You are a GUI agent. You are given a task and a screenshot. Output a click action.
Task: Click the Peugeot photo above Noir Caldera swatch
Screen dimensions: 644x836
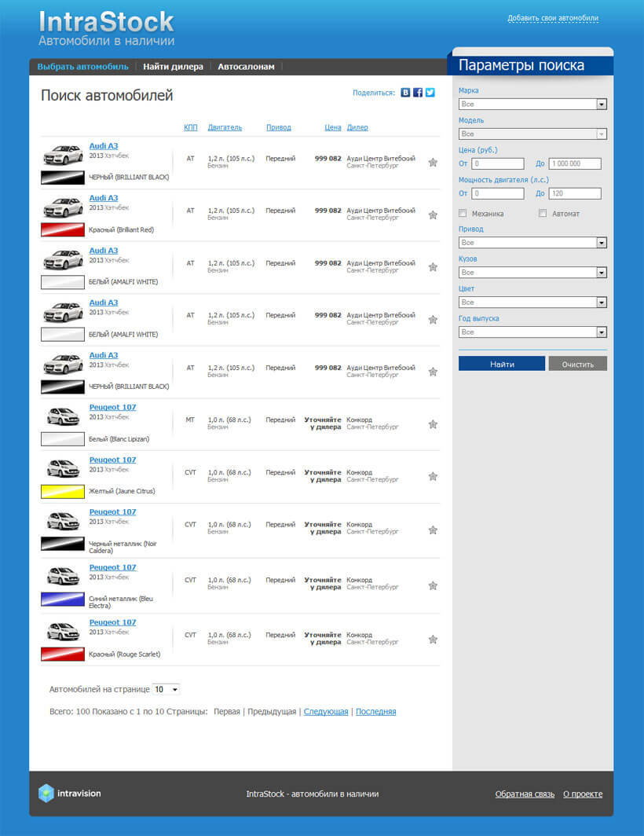(63, 520)
